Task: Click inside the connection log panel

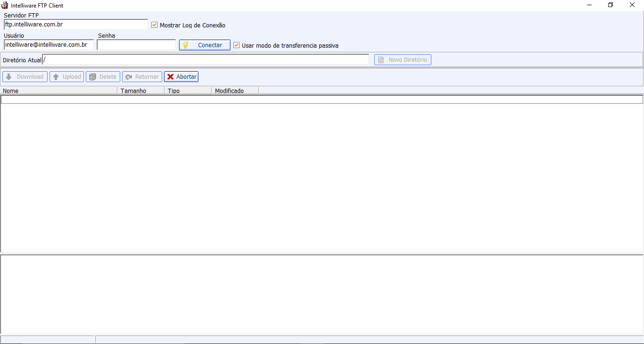Action: 322,294
